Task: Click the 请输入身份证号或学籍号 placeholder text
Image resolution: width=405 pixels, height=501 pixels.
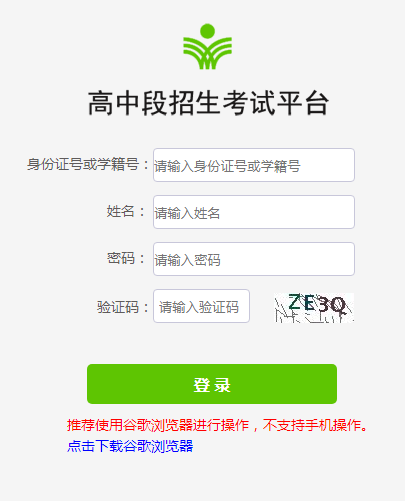Action: [227, 166]
